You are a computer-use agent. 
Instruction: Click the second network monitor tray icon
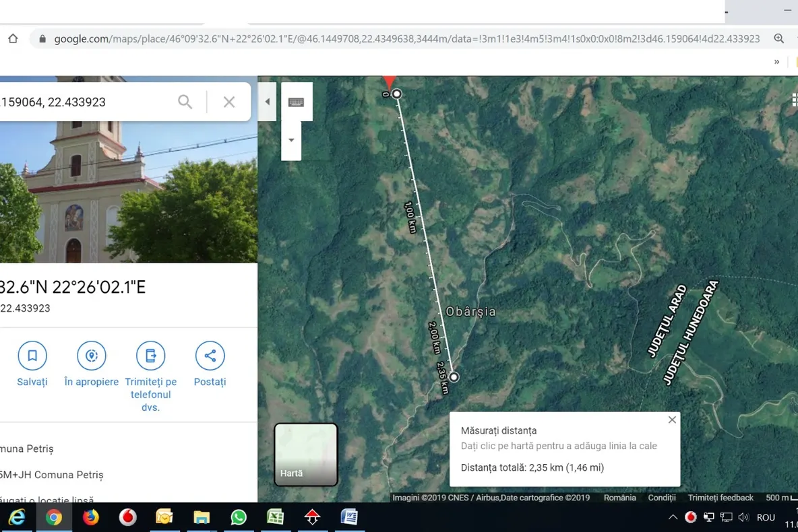(727, 517)
